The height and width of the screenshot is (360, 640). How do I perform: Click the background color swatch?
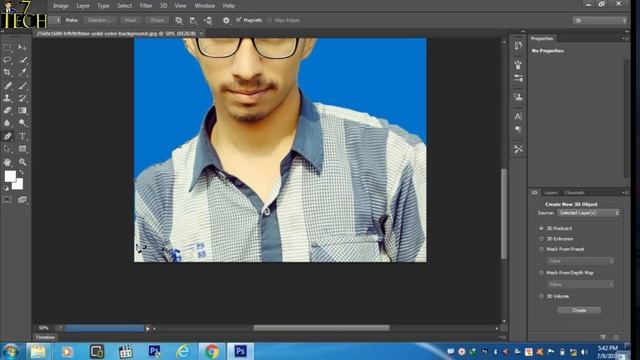(19, 185)
